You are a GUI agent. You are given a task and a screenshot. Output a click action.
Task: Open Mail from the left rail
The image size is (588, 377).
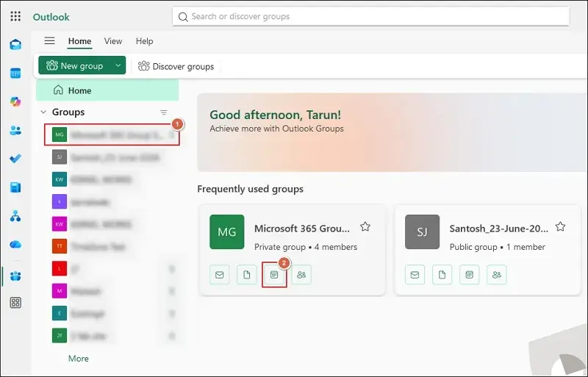[x=15, y=45]
